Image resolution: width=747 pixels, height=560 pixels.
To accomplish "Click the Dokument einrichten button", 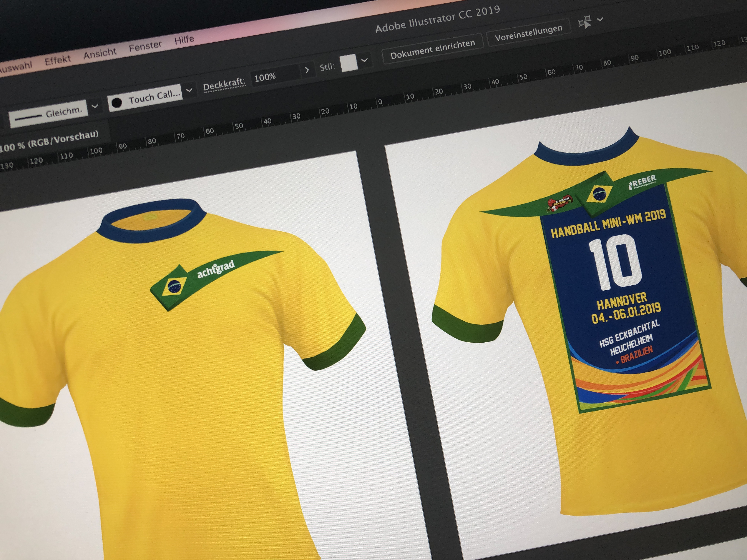I will (433, 49).
